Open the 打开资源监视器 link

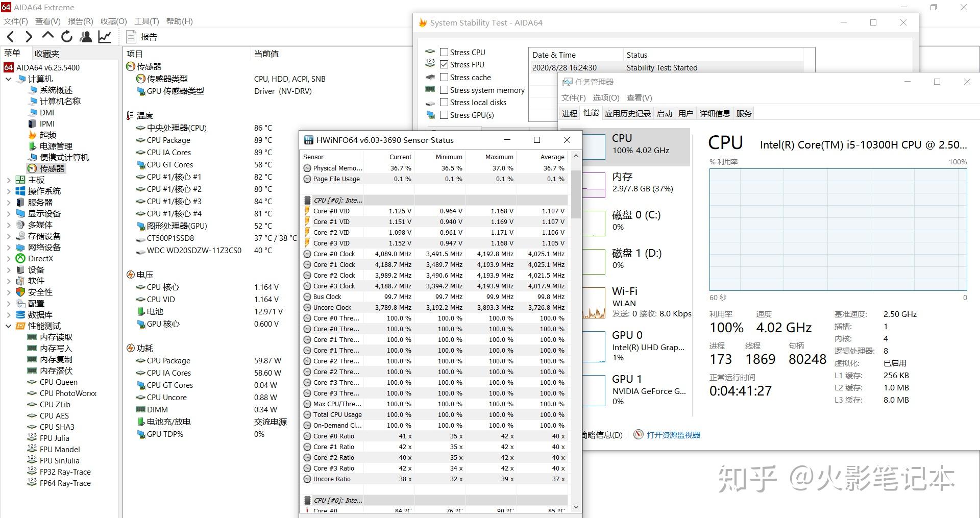[673, 435]
